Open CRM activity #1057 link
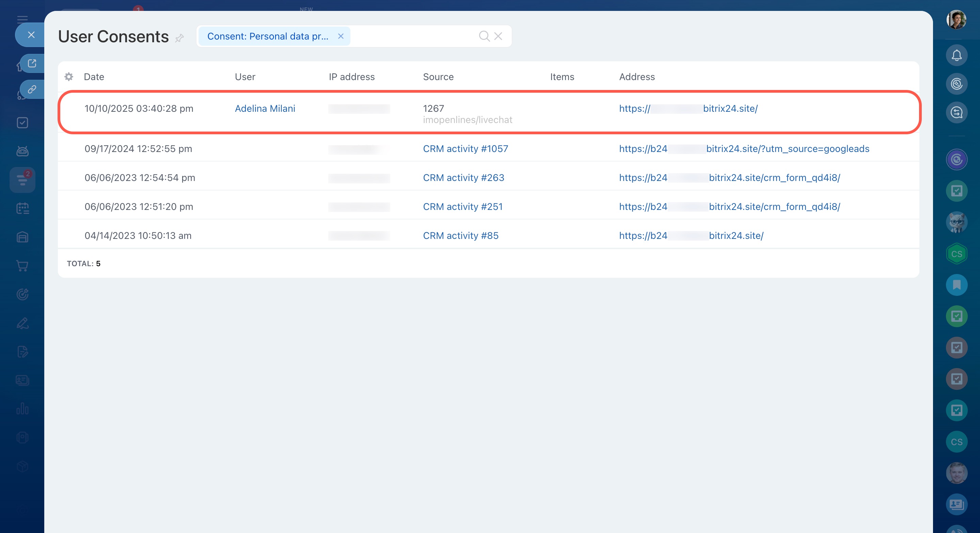 pyautogui.click(x=465, y=149)
